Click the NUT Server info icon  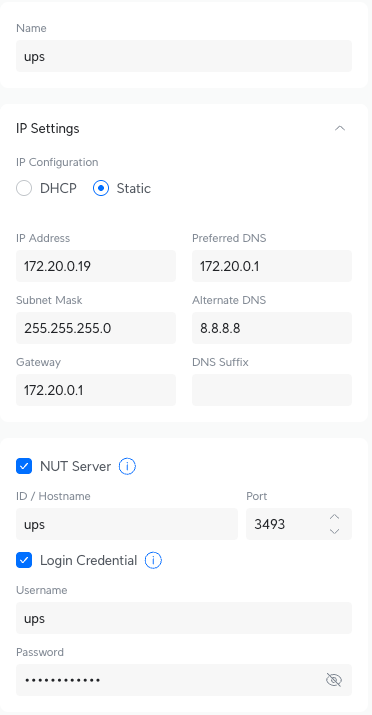(127, 466)
